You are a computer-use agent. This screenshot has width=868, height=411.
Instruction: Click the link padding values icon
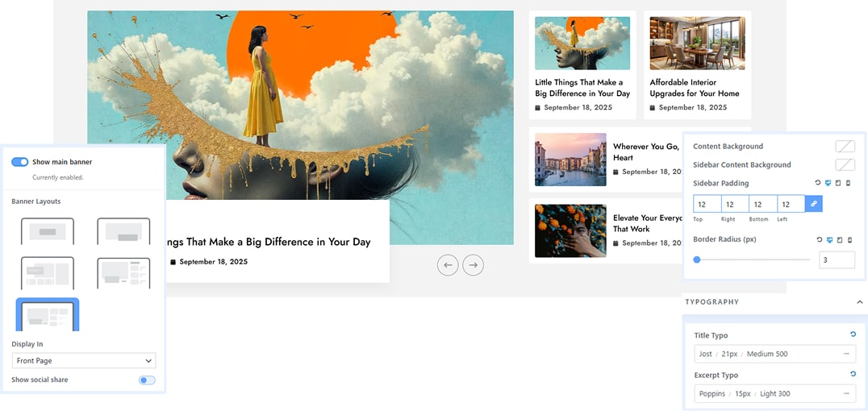[x=813, y=204]
